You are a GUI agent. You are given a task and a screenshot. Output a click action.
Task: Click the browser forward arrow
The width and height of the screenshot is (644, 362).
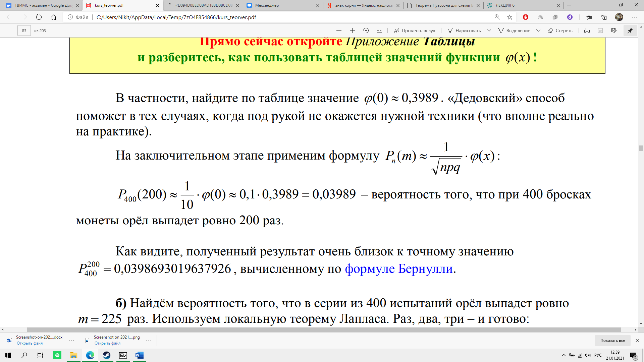pyautogui.click(x=24, y=17)
